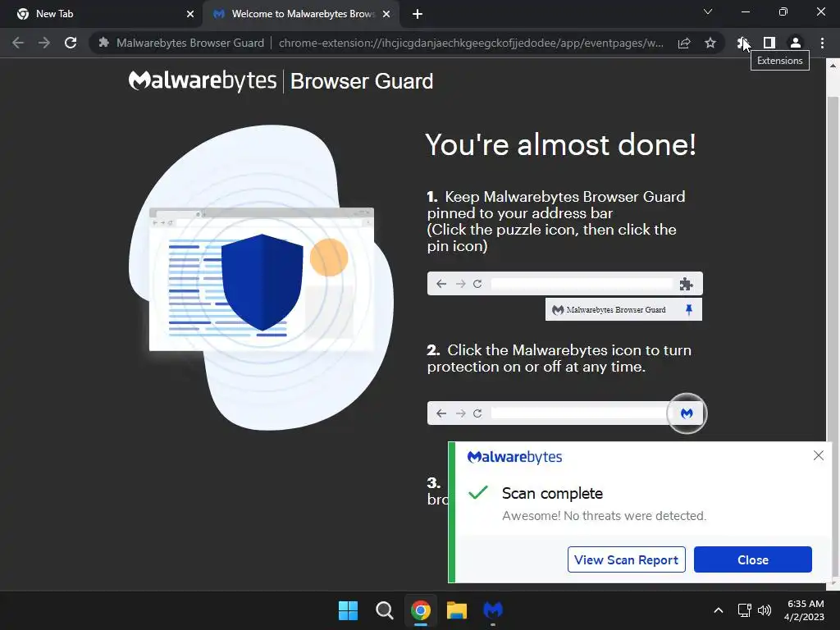This screenshot has height=630, width=840.
Task: Toggle the Chrome side panel icon
Action: coord(769,43)
